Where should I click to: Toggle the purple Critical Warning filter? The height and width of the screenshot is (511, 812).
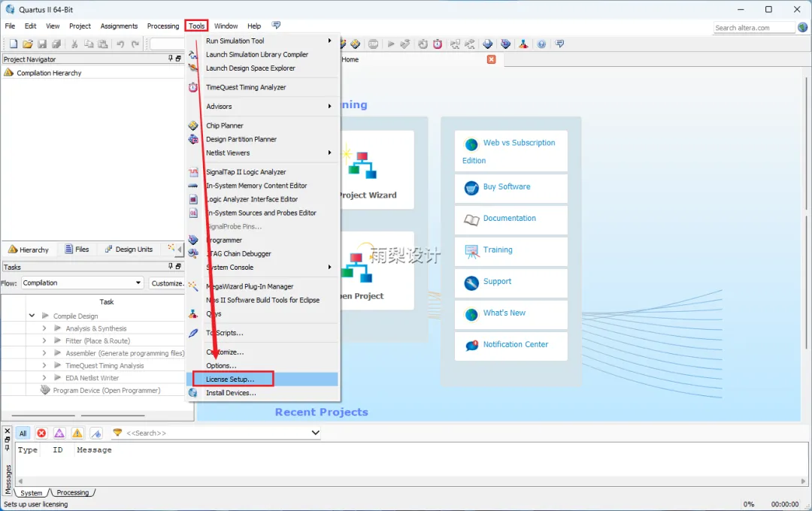point(59,433)
